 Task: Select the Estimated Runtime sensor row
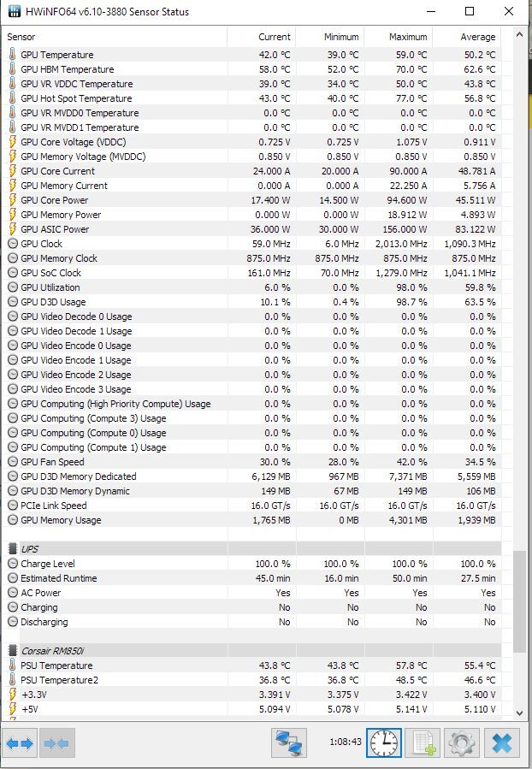click(251, 578)
